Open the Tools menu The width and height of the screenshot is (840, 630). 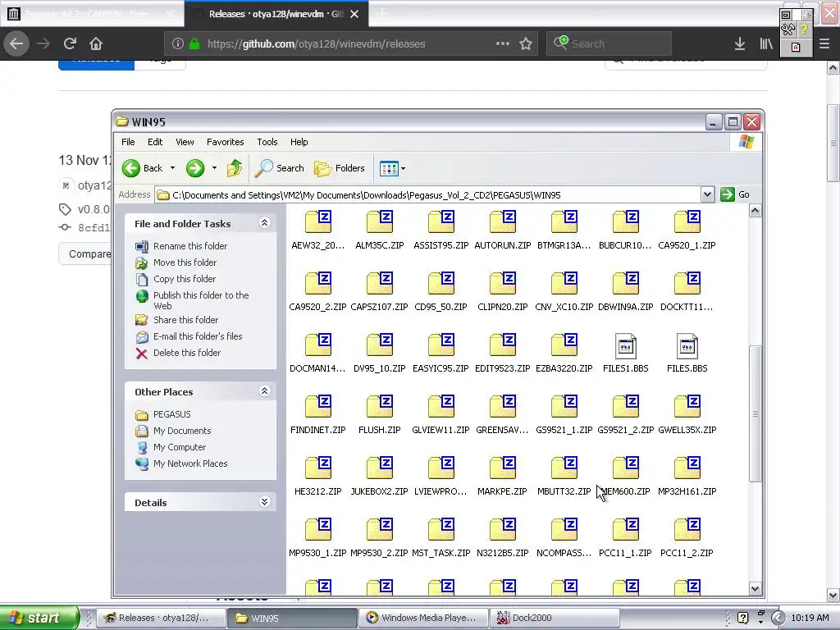point(267,142)
